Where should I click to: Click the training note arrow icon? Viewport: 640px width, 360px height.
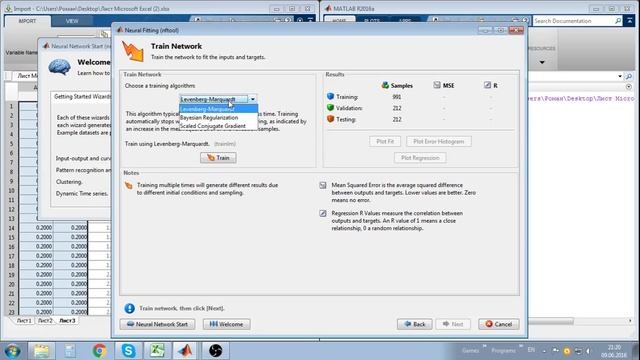[129, 186]
